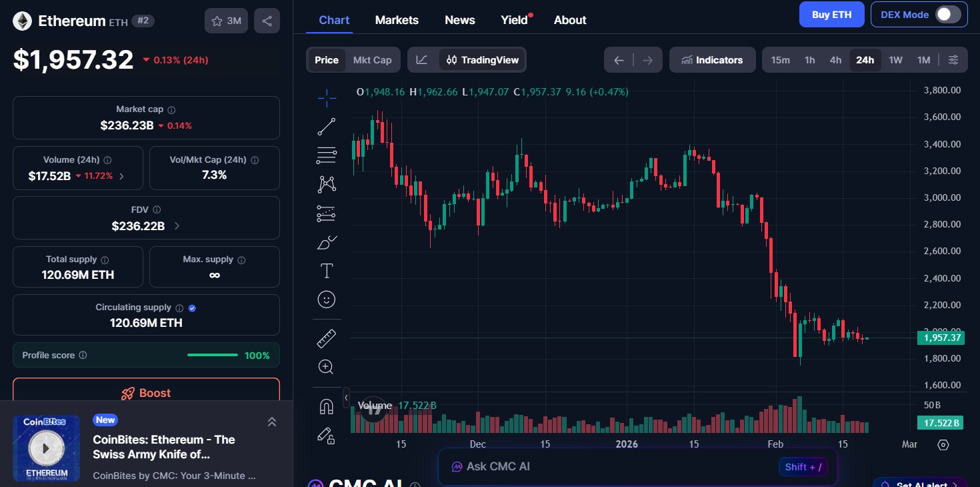Select the crosshair cursor tool
The height and width of the screenshot is (487, 980).
326,97
